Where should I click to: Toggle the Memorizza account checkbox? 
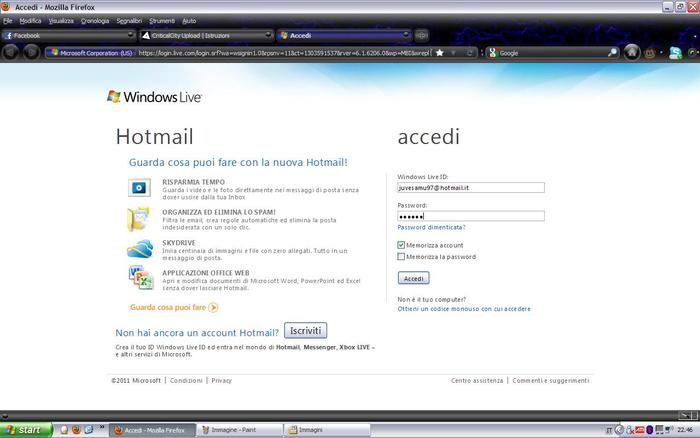[401, 245]
